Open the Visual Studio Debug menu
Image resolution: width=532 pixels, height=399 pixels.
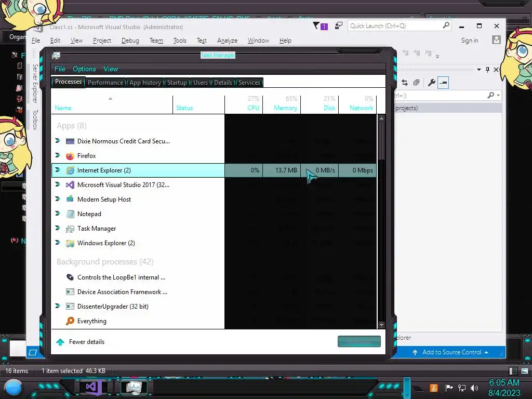130,41
